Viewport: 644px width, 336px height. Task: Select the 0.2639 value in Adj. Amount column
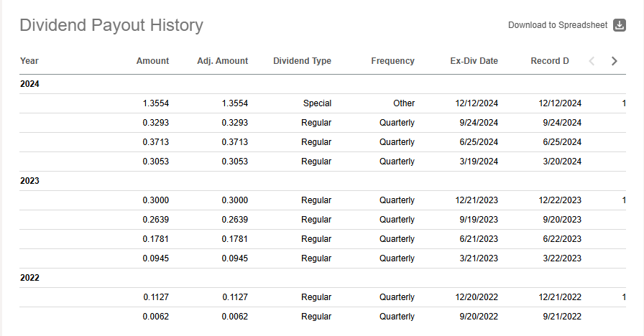click(235, 220)
